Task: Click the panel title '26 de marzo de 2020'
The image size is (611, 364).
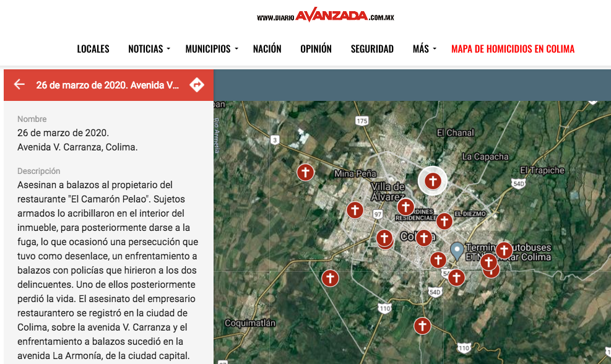Action: coord(108,85)
